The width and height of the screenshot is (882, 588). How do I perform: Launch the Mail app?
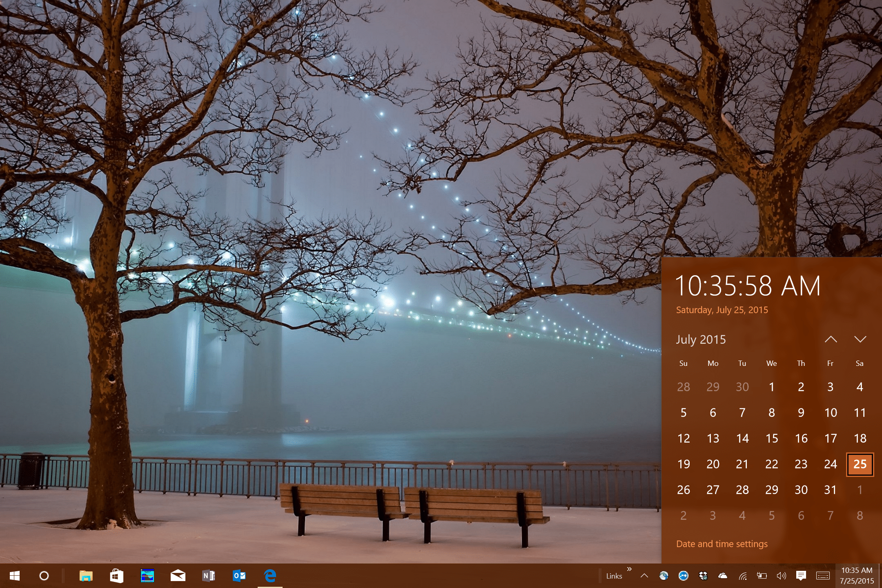coord(178,576)
